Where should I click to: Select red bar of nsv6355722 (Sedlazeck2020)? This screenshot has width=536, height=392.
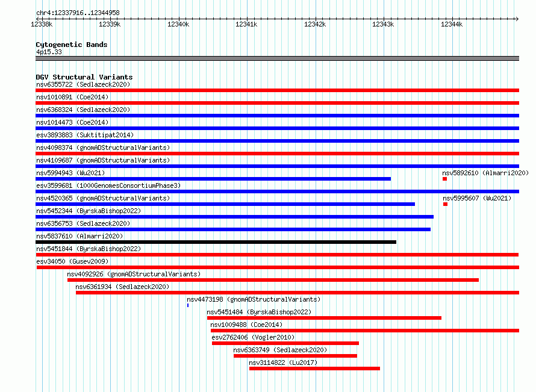277,90
